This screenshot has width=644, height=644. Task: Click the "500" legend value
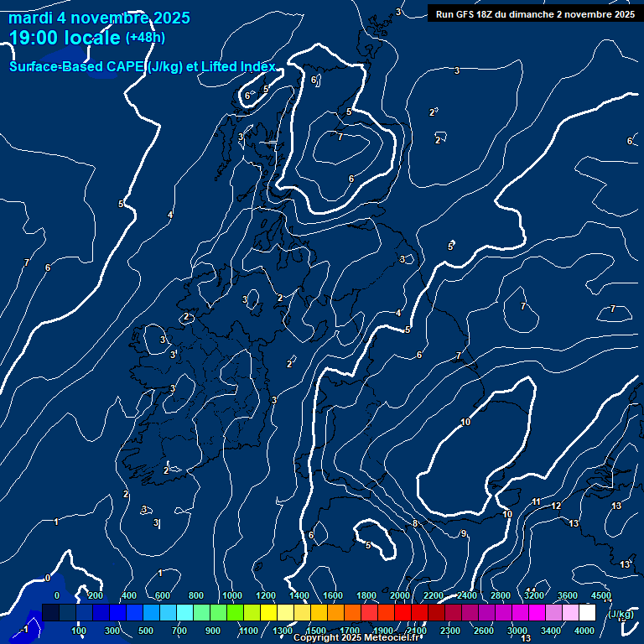(x=146, y=631)
